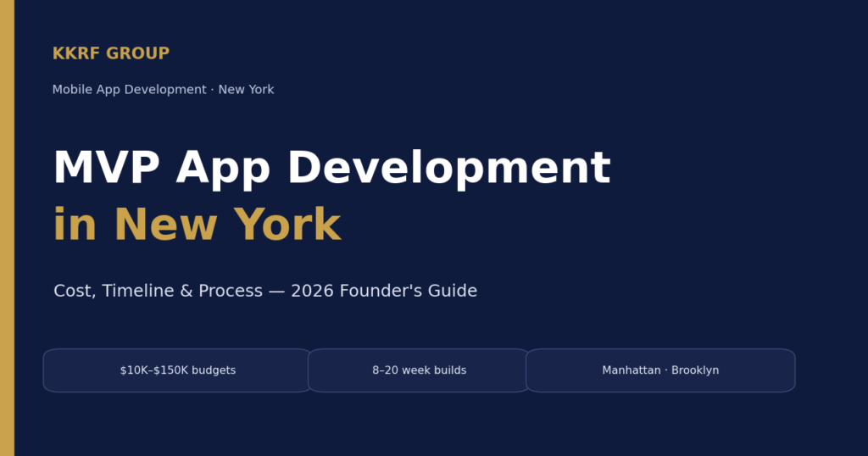Click the 'MVP App Development' headline
Screen dimensions: 868x456
point(331,168)
